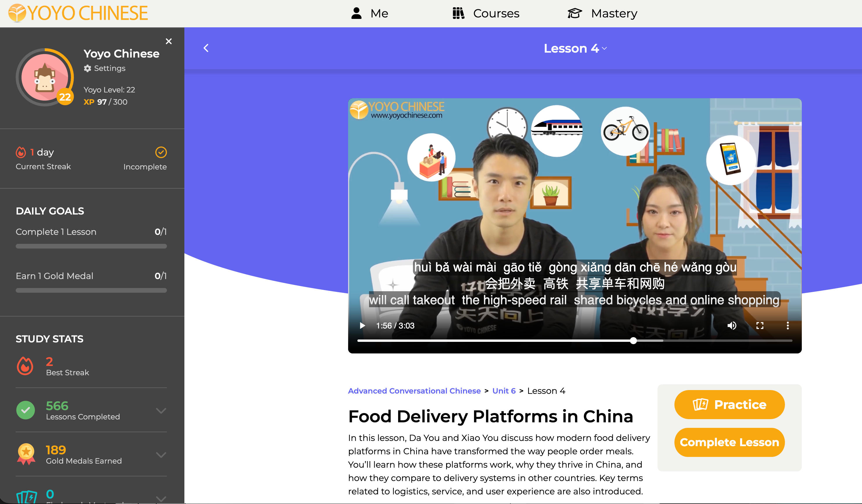
Task: Open Settings via the gear icon
Action: click(x=88, y=68)
